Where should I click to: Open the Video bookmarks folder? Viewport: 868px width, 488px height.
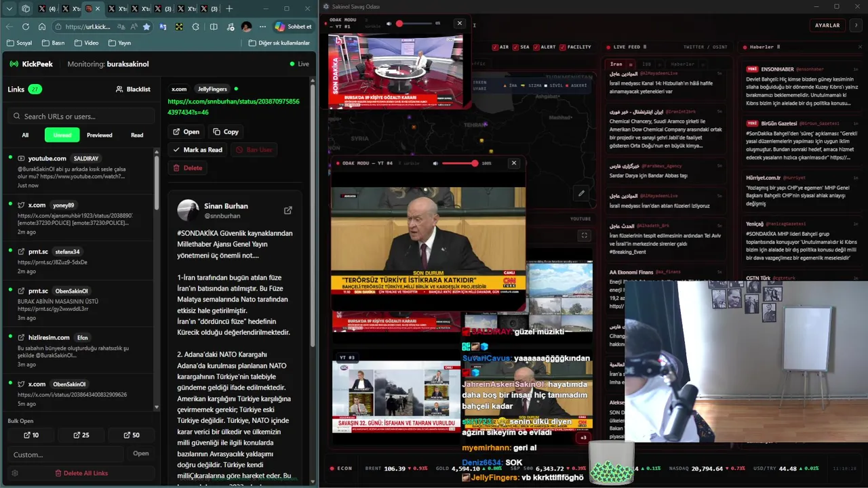pos(86,43)
